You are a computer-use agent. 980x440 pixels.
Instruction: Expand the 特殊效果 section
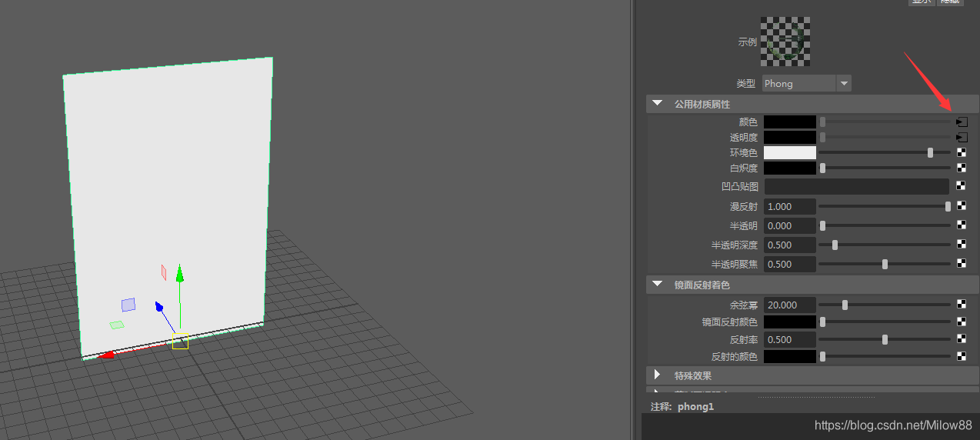point(657,375)
